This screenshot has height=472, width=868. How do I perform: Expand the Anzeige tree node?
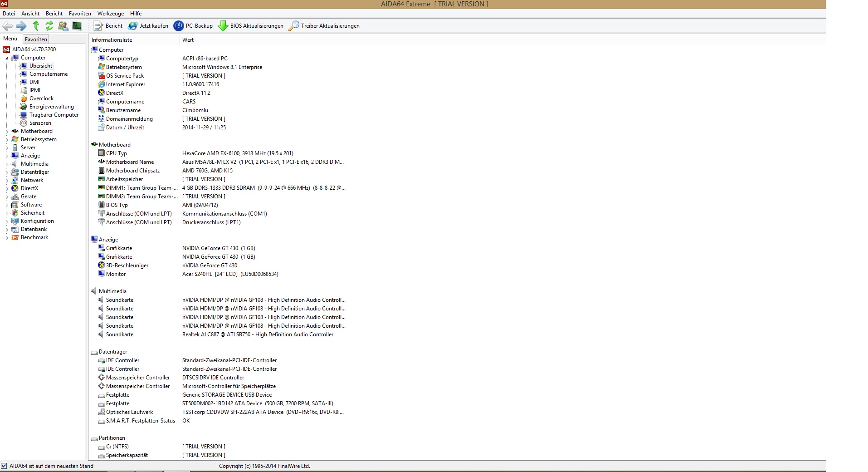pos(7,156)
